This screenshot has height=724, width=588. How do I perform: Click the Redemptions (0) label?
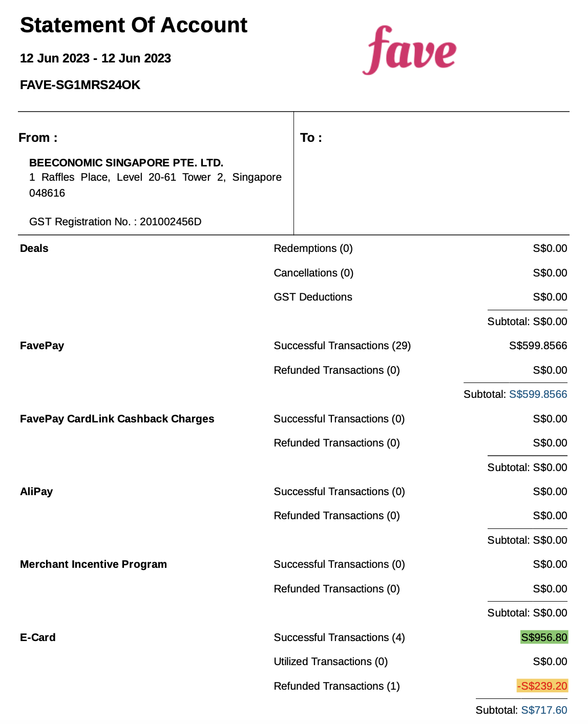[x=313, y=248]
